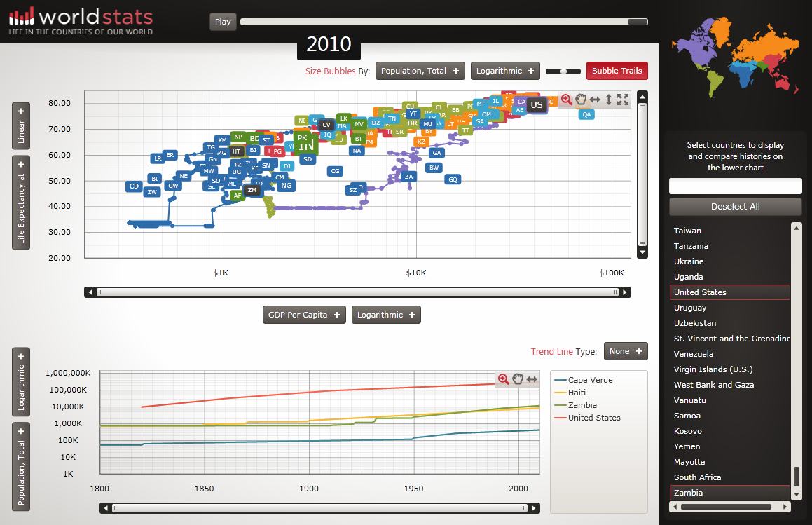Screen dimensions: 812x525
Task: Select the CV country bubble
Action: click(x=326, y=125)
